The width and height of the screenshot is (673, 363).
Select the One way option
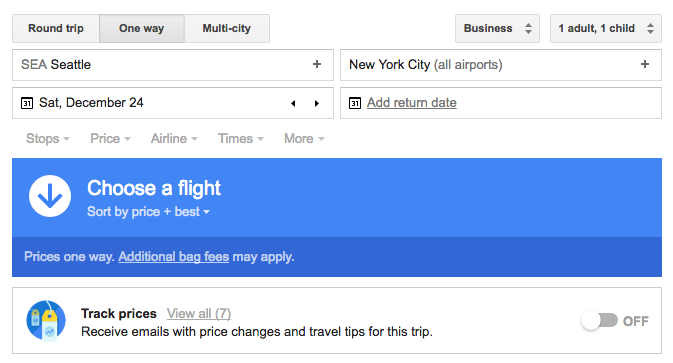point(142,28)
